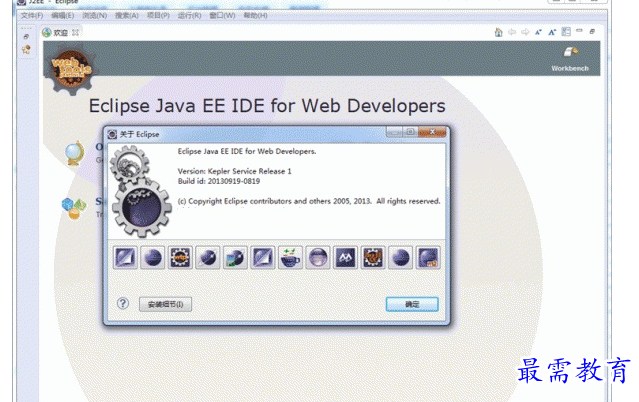Viewport: 639px width, 402px height.
Task: Click the back navigation arrow in Welcome toolbar
Action: (512, 32)
